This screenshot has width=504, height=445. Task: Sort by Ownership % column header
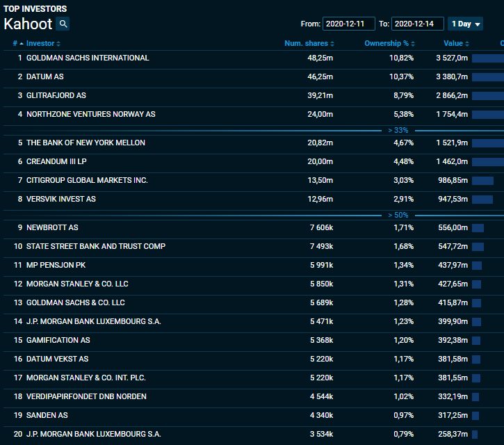pos(389,43)
